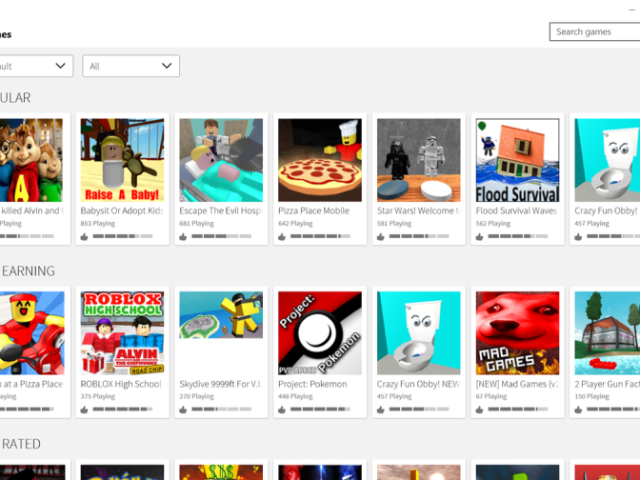Click the rating bar of Project: Pokemon
Viewport: 640px width, 480px height.
coord(320,409)
